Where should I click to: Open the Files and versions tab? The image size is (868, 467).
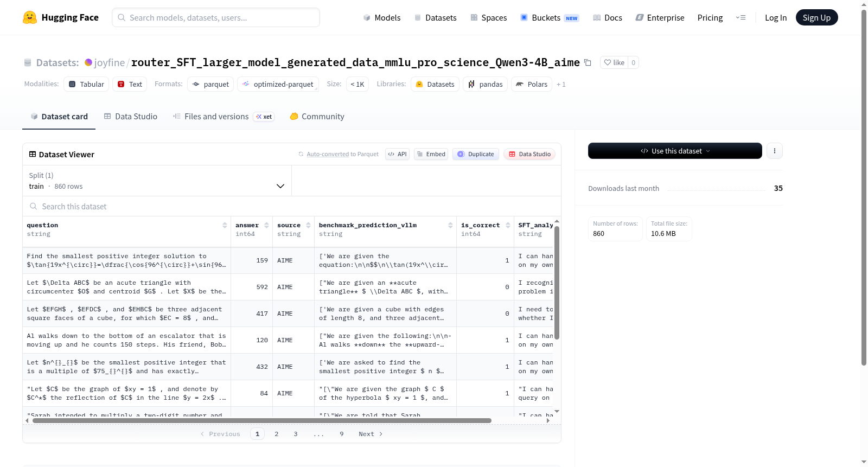click(224, 116)
